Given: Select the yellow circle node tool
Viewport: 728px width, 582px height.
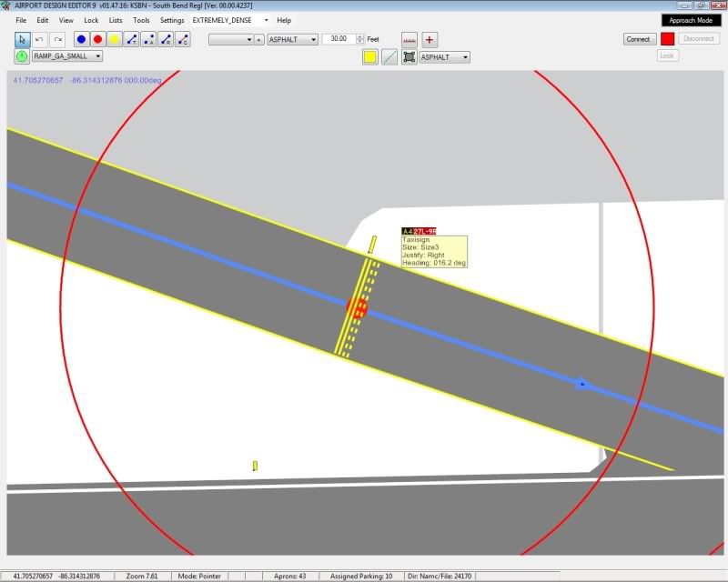Looking at the screenshot, I should pyautogui.click(x=115, y=39).
